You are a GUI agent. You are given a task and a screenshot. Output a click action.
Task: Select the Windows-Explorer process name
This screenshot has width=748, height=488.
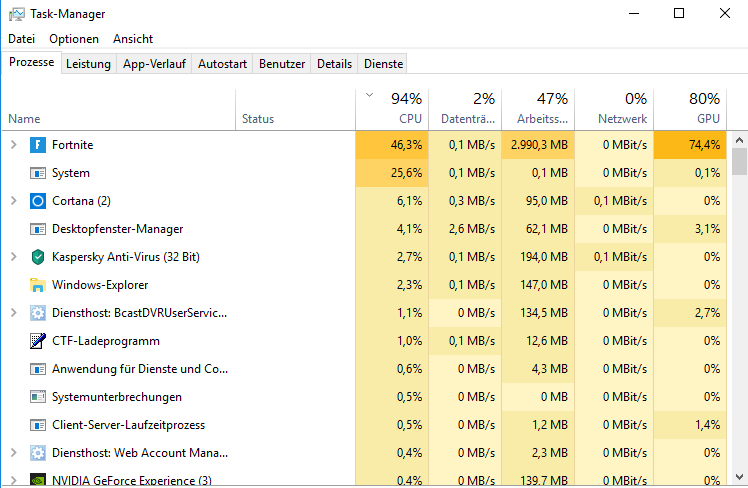tap(100, 285)
